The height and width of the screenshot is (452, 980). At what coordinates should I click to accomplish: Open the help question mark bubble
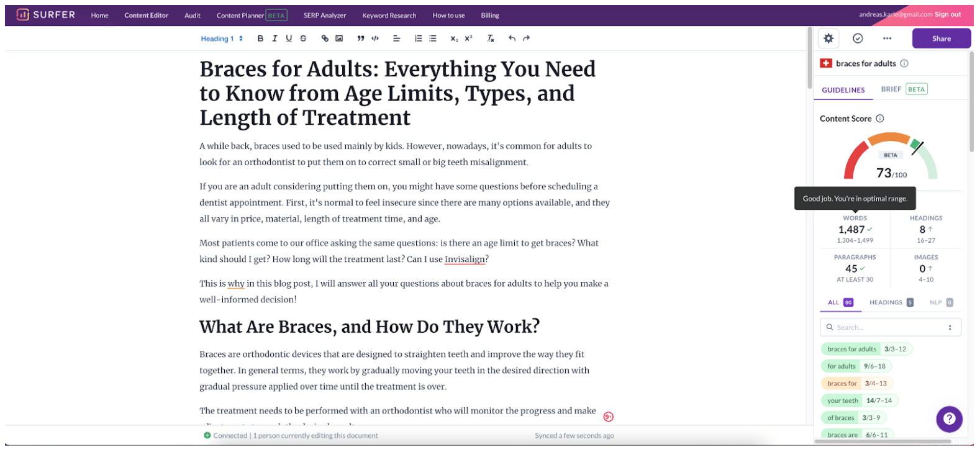(x=949, y=419)
